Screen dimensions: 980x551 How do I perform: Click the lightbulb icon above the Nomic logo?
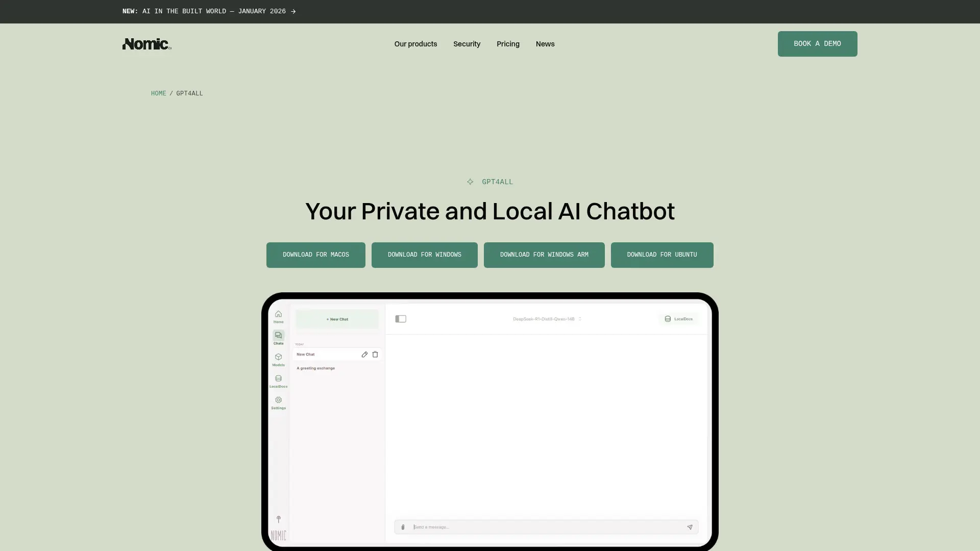click(x=278, y=519)
